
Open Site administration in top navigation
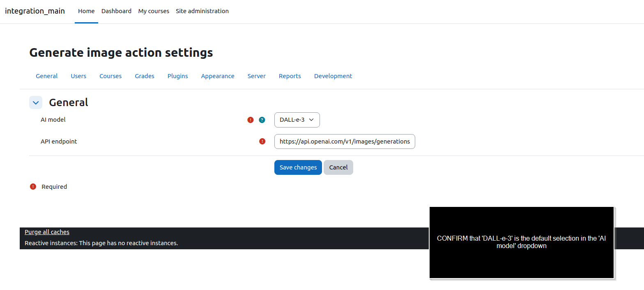coord(202,11)
